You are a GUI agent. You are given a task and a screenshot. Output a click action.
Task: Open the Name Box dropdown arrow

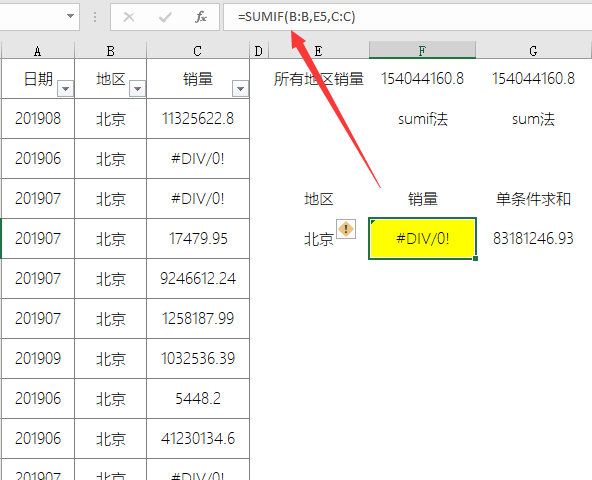70,16
